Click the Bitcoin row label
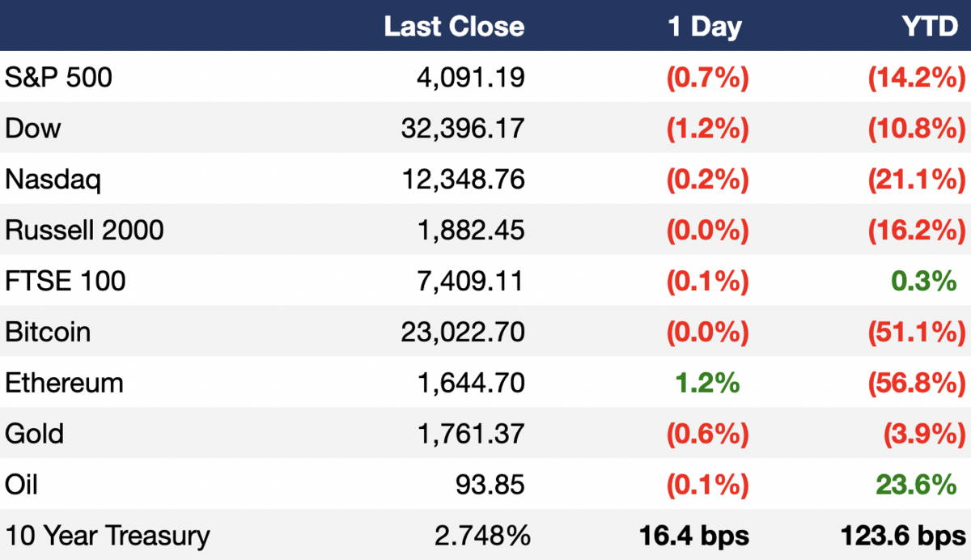Viewport: 971px width, 560px height. (x=48, y=332)
